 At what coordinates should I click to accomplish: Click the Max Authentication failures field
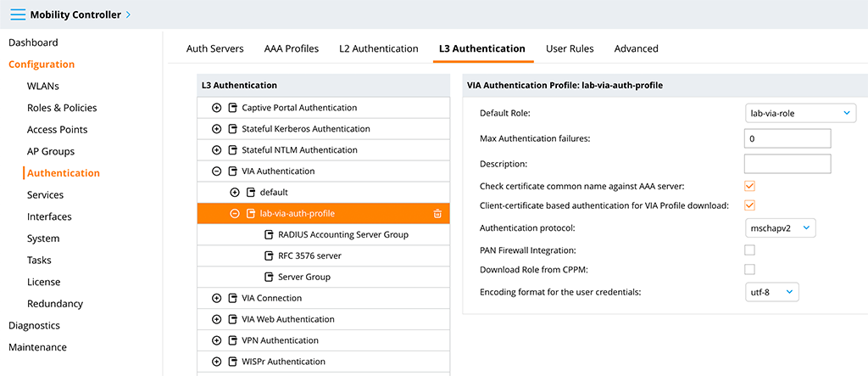[787, 138]
